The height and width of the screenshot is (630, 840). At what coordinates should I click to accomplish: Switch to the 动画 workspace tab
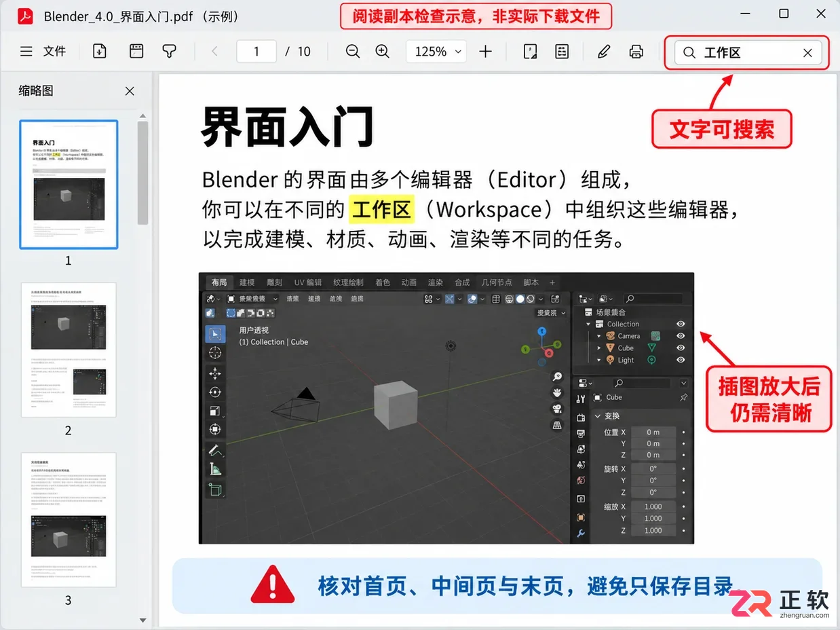click(x=408, y=282)
